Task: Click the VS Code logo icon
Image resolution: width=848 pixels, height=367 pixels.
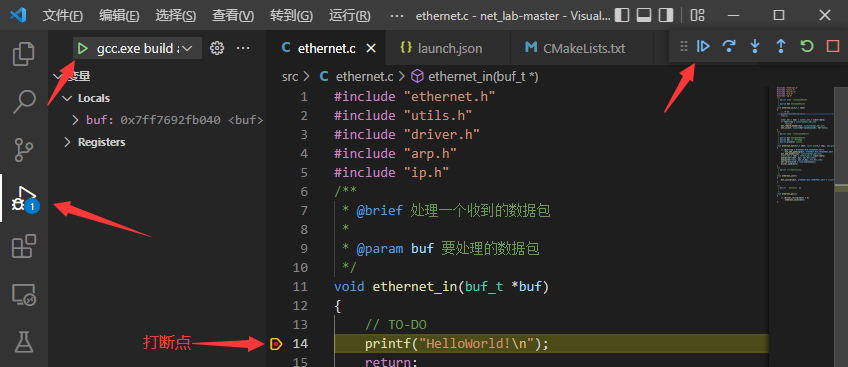Action: [18, 15]
